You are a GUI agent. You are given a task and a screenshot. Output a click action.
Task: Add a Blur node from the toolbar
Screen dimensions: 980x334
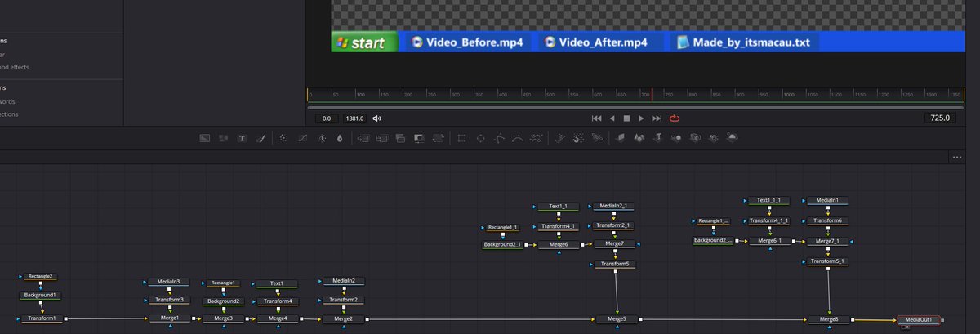tap(339, 138)
